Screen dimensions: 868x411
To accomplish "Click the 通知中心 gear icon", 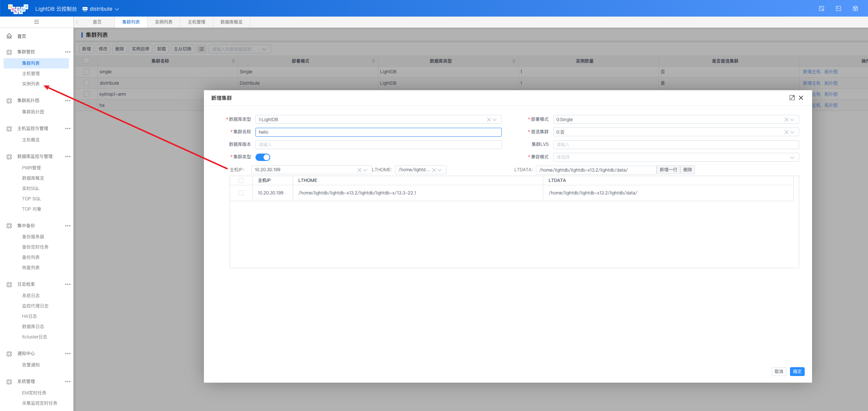I will [x=9, y=354].
